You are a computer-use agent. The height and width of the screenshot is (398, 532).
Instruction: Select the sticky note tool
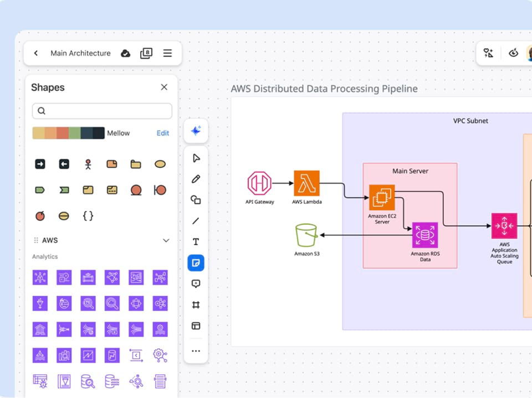[196, 263]
